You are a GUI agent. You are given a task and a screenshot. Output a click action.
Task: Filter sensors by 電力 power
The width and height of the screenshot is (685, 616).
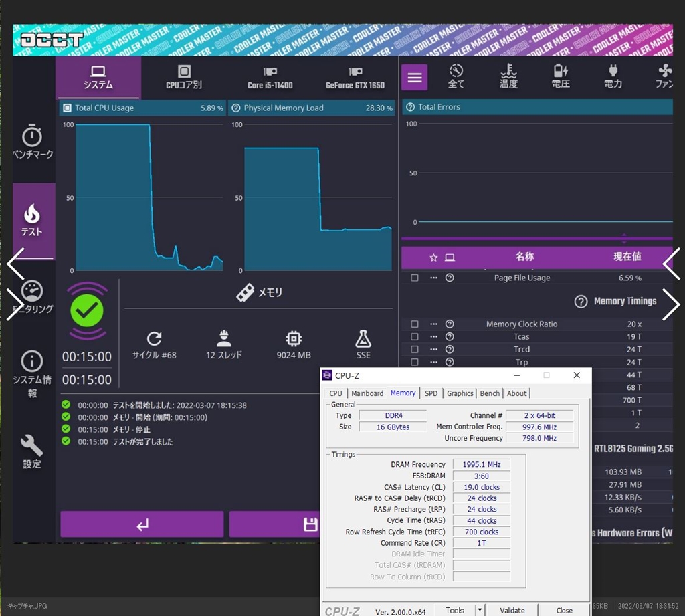(x=613, y=76)
